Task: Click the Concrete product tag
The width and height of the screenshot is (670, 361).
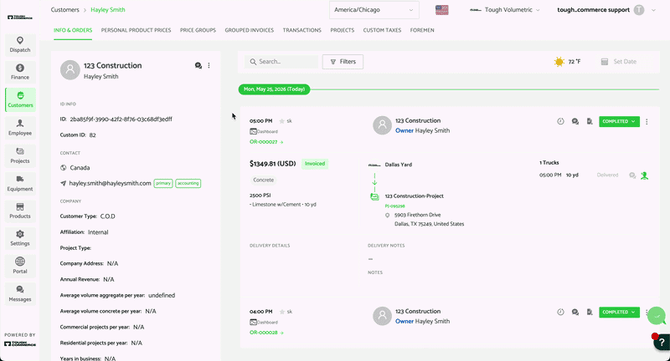Action: click(263, 180)
